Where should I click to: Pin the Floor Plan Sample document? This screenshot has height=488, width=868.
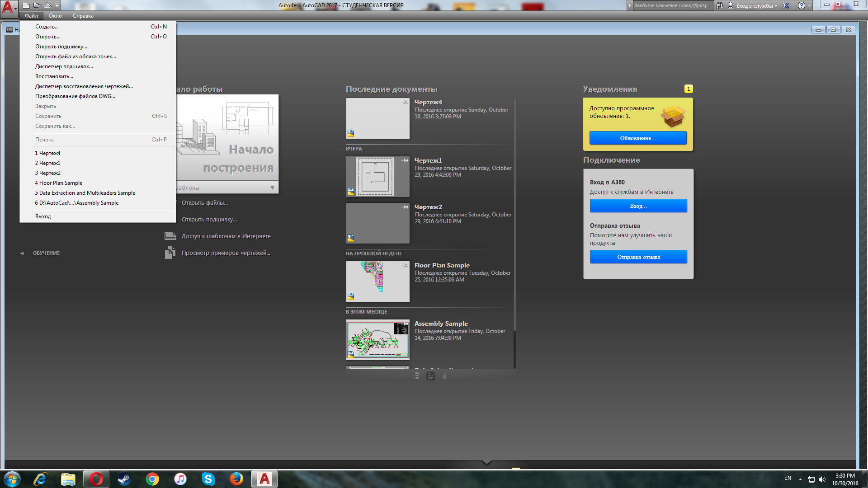pos(406,265)
